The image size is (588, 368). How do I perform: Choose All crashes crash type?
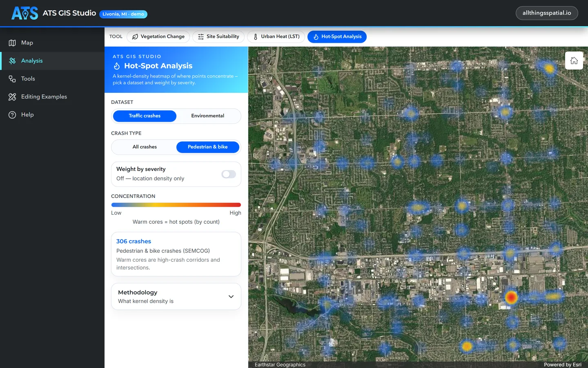145,147
